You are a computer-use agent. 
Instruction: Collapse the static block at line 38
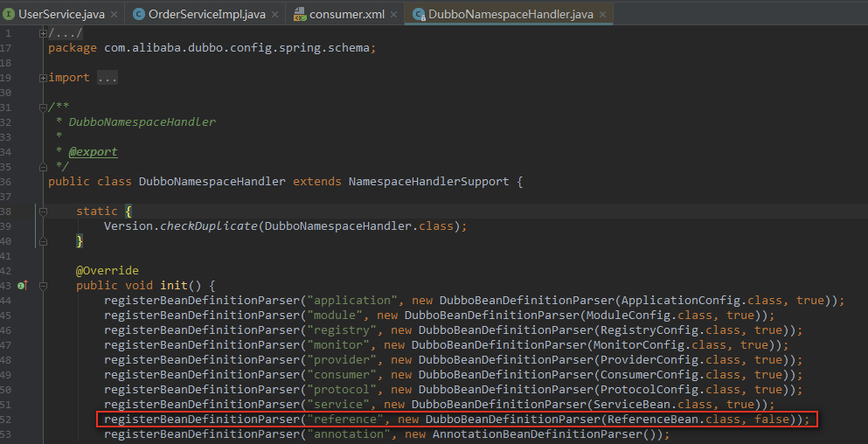[43, 212]
